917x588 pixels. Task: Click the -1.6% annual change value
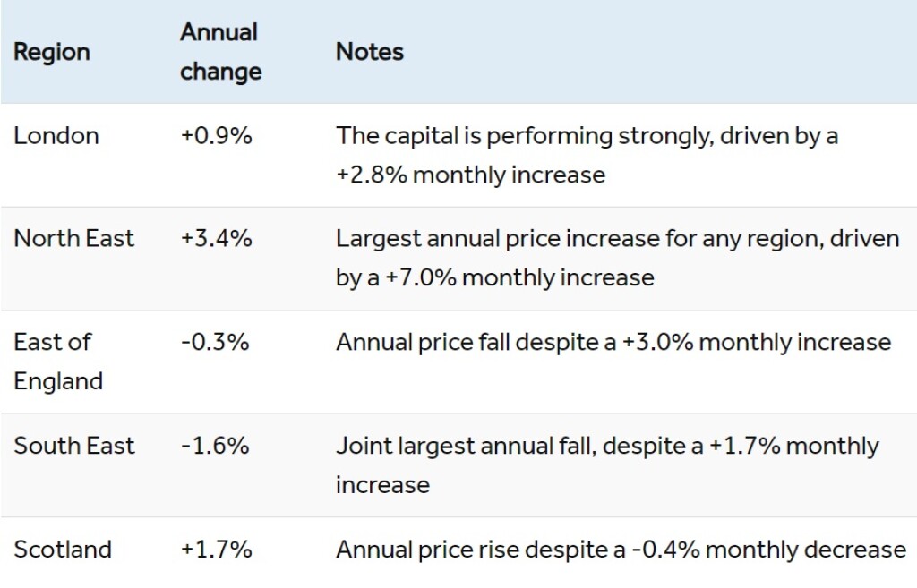pyautogui.click(x=215, y=446)
